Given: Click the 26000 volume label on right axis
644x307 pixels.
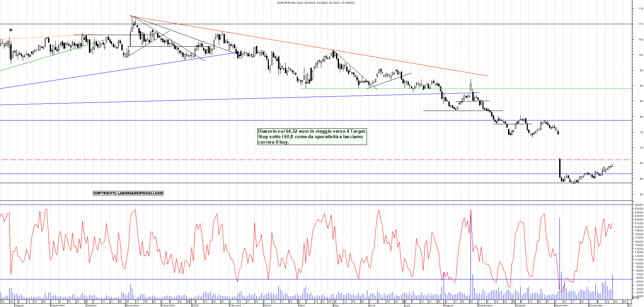Looking at the screenshot, I should 639,205.
